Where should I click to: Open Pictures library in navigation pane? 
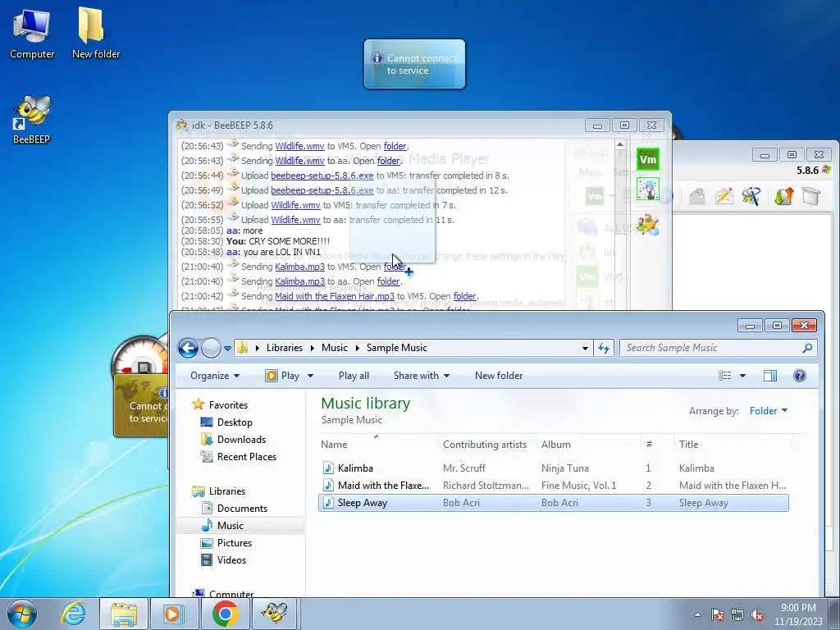[x=234, y=543]
